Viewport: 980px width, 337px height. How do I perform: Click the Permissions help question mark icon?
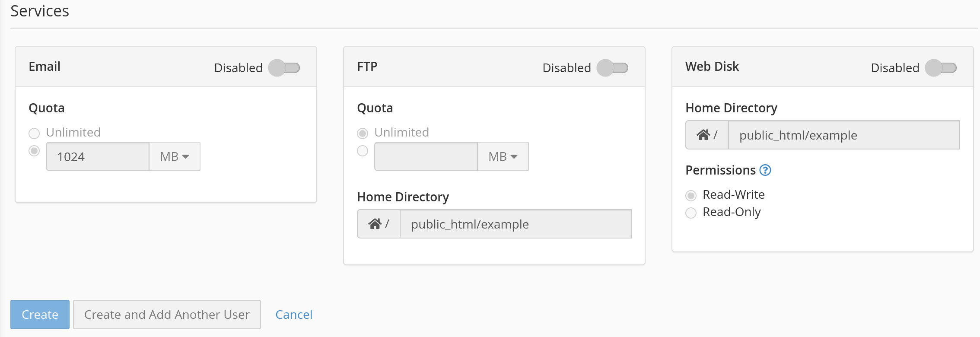(x=765, y=170)
